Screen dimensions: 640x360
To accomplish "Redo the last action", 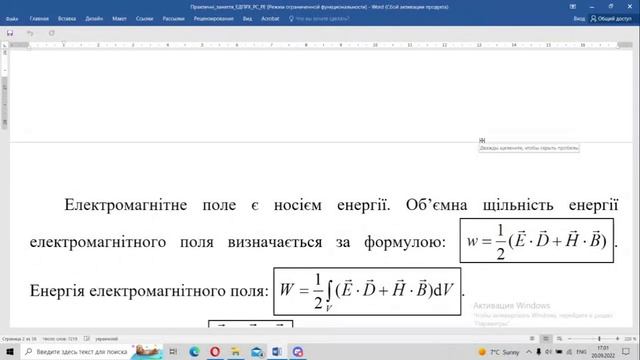I will coord(51,33).
